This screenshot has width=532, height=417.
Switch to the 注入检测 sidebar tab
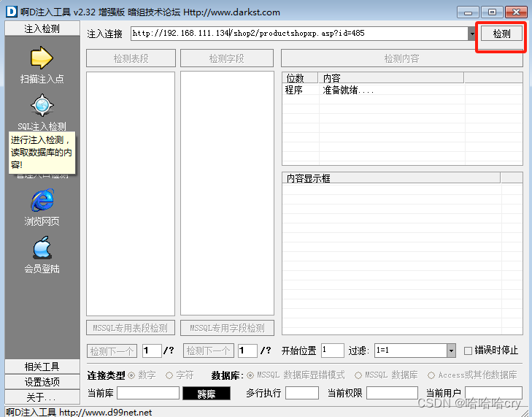pos(42,28)
